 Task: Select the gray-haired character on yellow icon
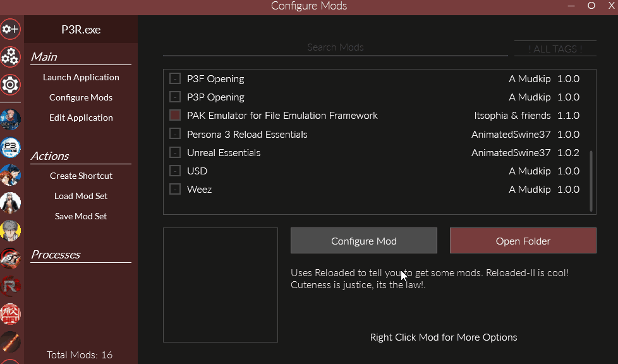click(x=11, y=230)
